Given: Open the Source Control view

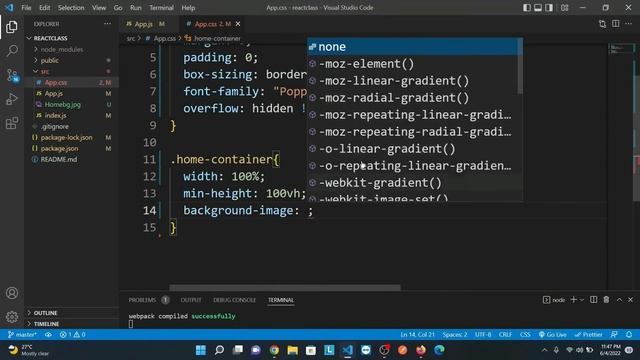Looking at the screenshot, I should [x=12, y=75].
